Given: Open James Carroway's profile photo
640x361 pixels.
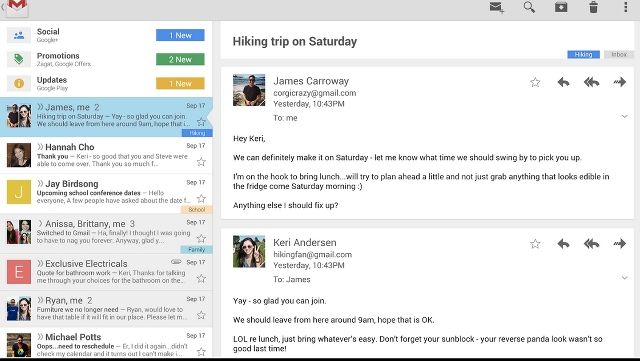Looking at the screenshot, I should [249, 90].
